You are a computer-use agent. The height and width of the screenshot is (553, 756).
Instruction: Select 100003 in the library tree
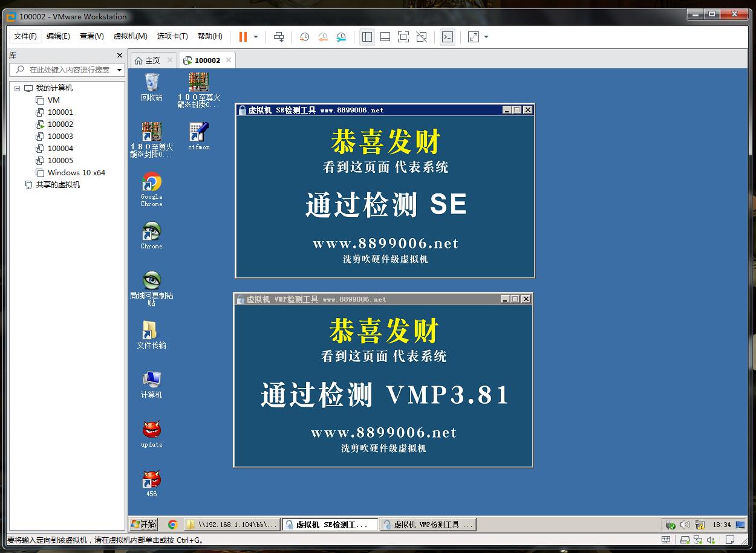tap(54, 137)
